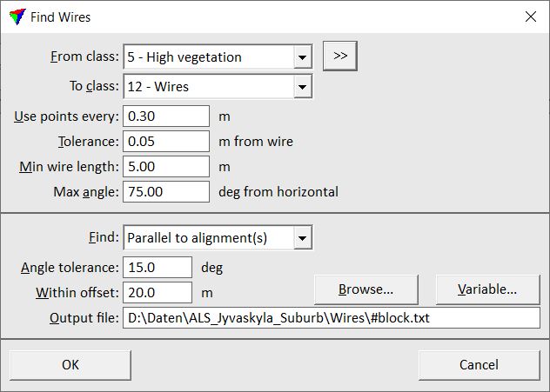Click the Max angle input field

pyautogui.click(x=166, y=191)
